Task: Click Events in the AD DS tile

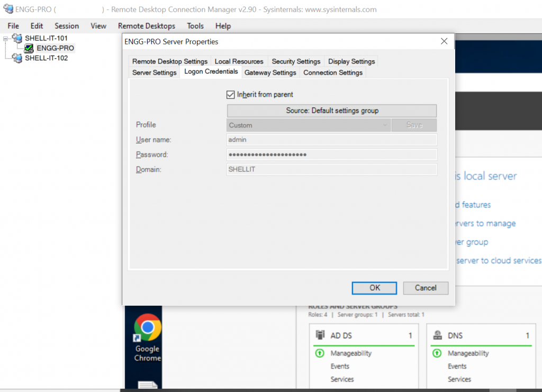Action: click(340, 366)
